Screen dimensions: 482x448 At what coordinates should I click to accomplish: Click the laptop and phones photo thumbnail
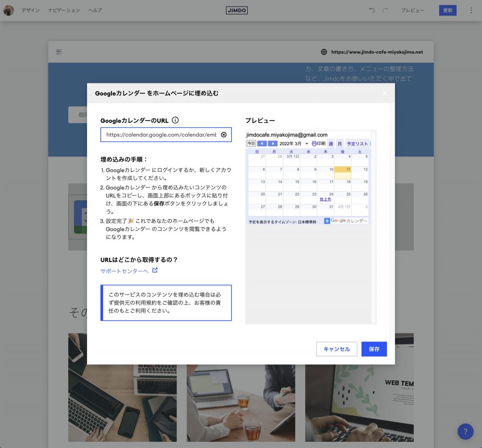[122, 388]
